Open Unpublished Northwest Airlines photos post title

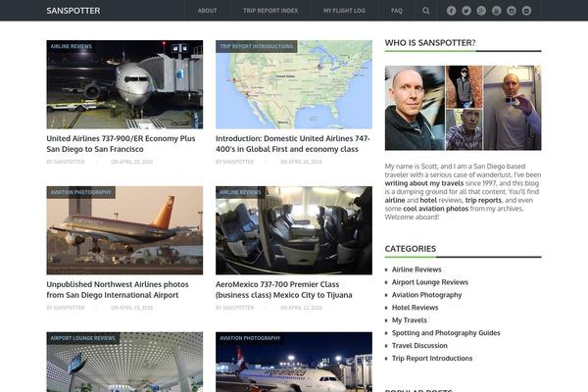(x=118, y=290)
